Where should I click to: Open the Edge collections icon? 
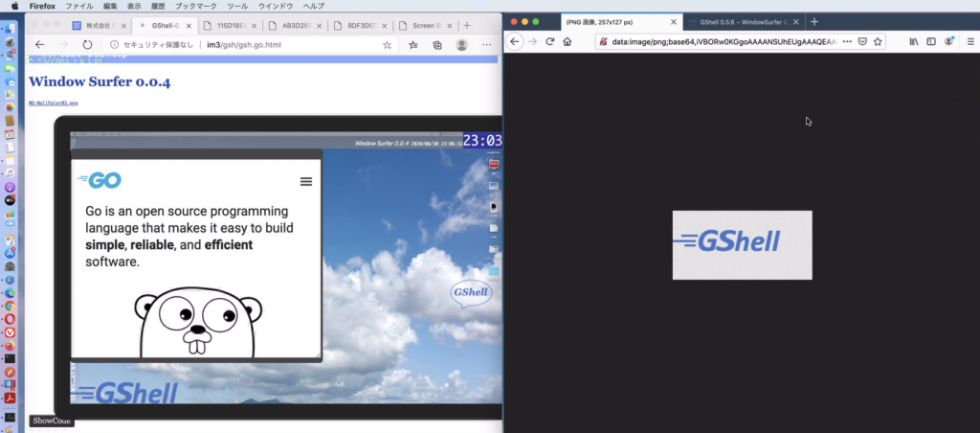[x=437, y=44]
